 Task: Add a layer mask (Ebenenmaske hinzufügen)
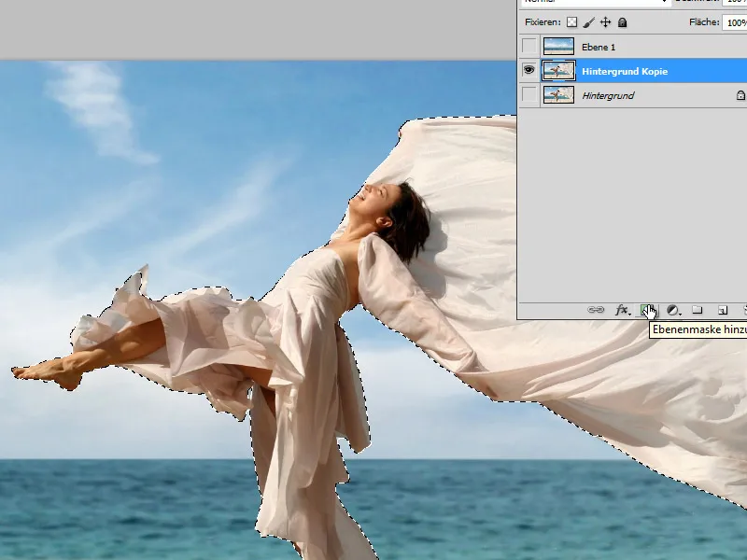[x=646, y=310]
